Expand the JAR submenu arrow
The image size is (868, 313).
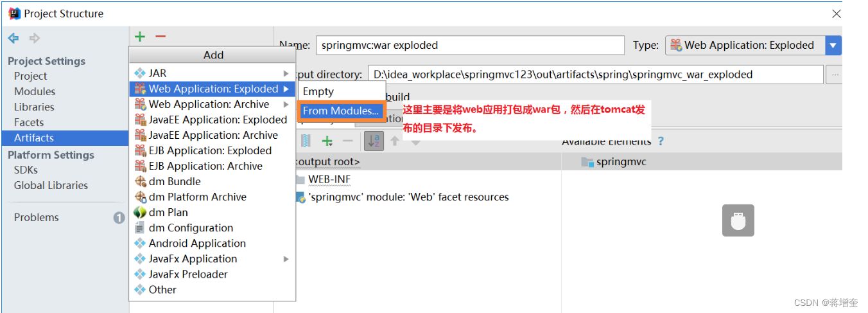[286, 74]
